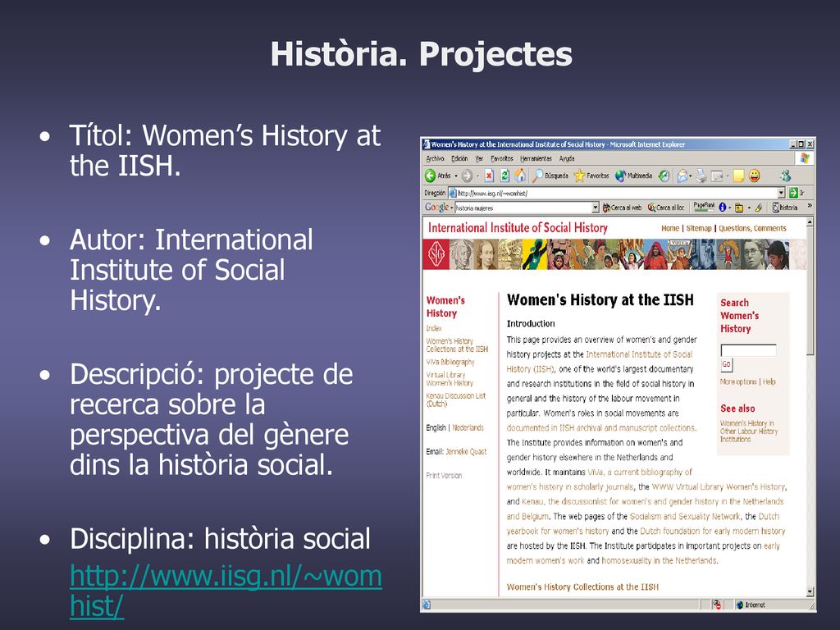The width and height of the screenshot is (840, 630).
Task: Open Kenau Discussion List link
Action: 456,399
